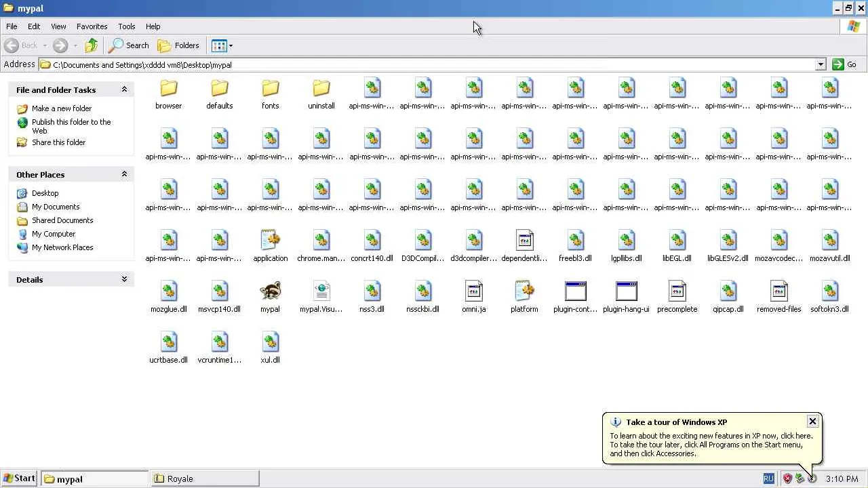This screenshot has height=488, width=868.
Task: Open the Edit menu
Action: pos(34,26)
